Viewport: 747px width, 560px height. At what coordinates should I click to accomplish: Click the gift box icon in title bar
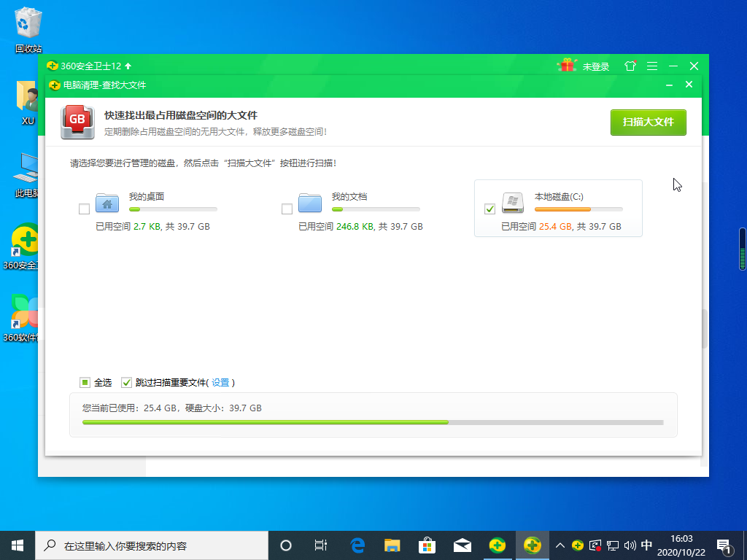(x=566, y=66)
